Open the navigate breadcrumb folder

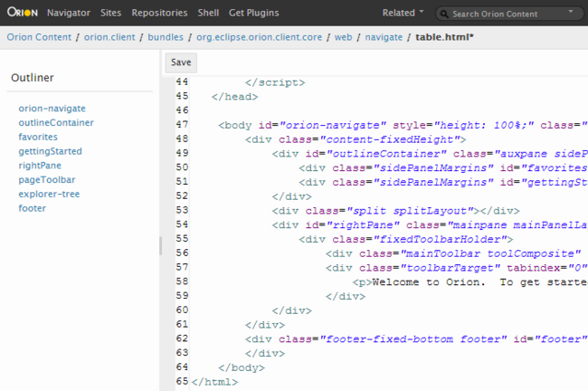click(384, 37)
